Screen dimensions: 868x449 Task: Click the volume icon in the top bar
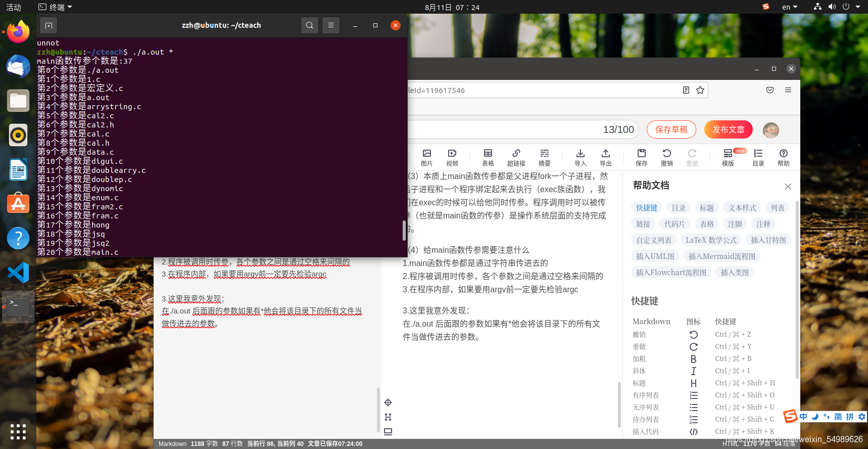click(x=832, y=7)
